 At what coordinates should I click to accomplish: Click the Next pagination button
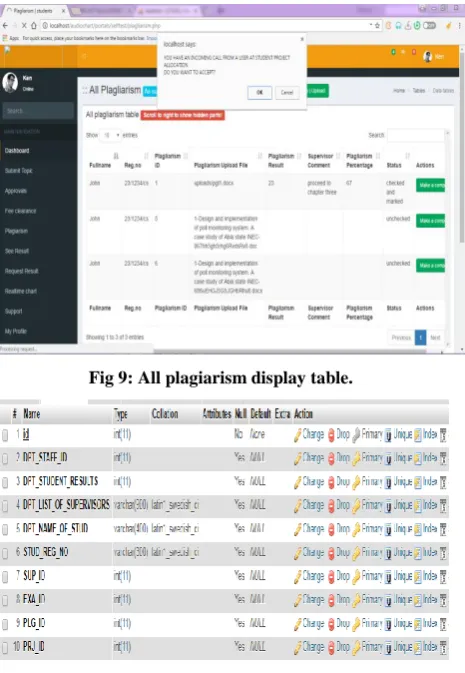coord(435,338)
